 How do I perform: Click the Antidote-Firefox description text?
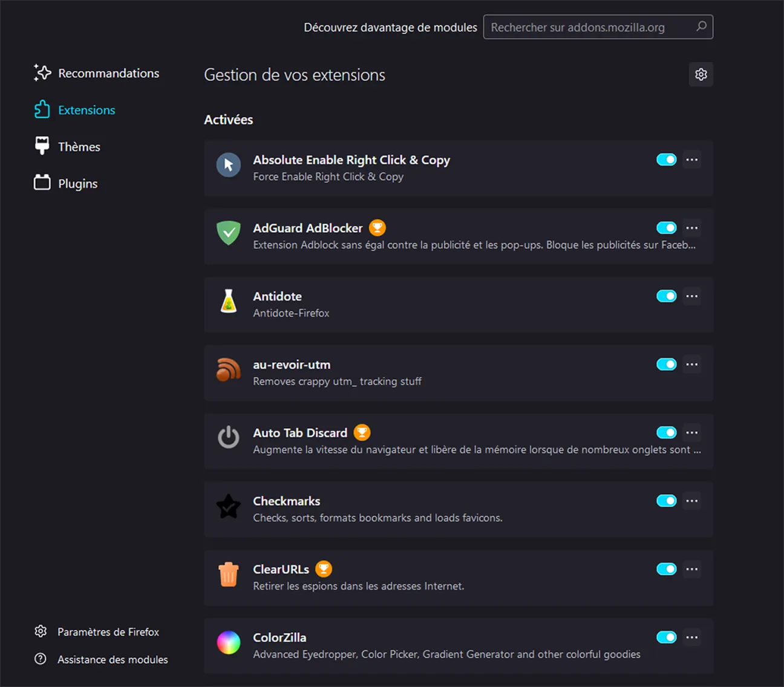[291, 313]
